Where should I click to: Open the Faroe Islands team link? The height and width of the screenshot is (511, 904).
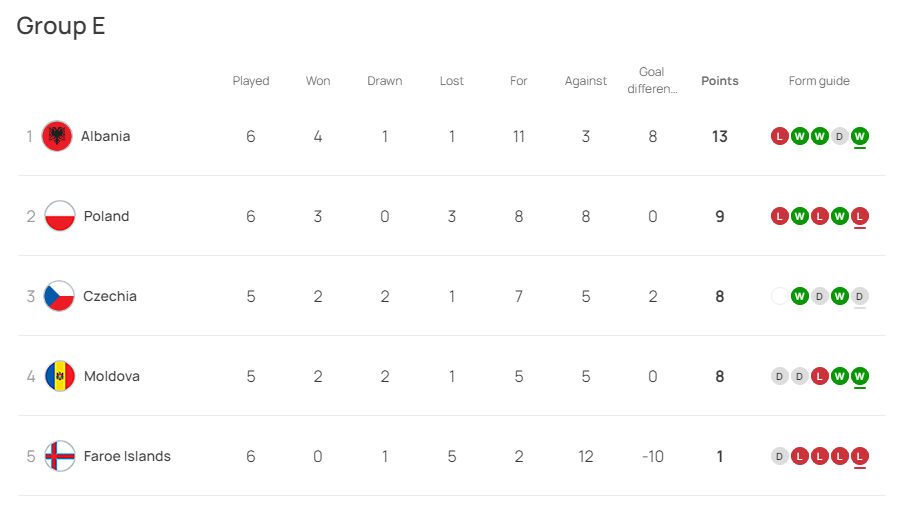tap(127, 456)
